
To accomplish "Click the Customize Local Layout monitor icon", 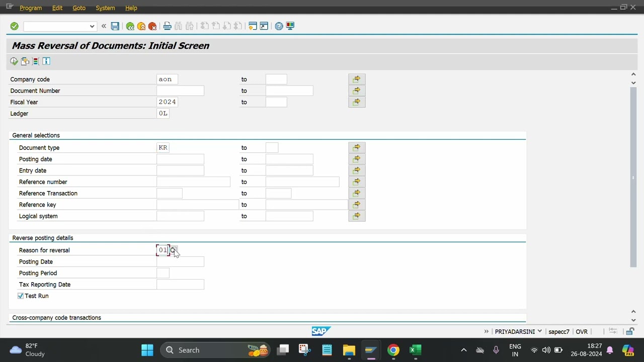I will pos(290,26).
